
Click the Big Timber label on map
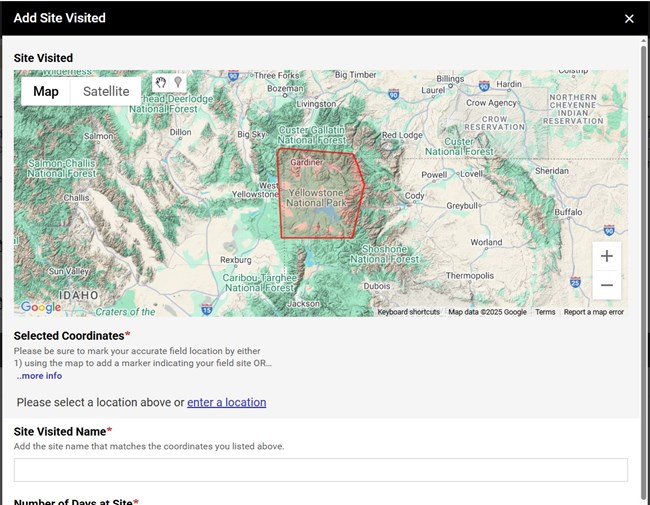355,75
